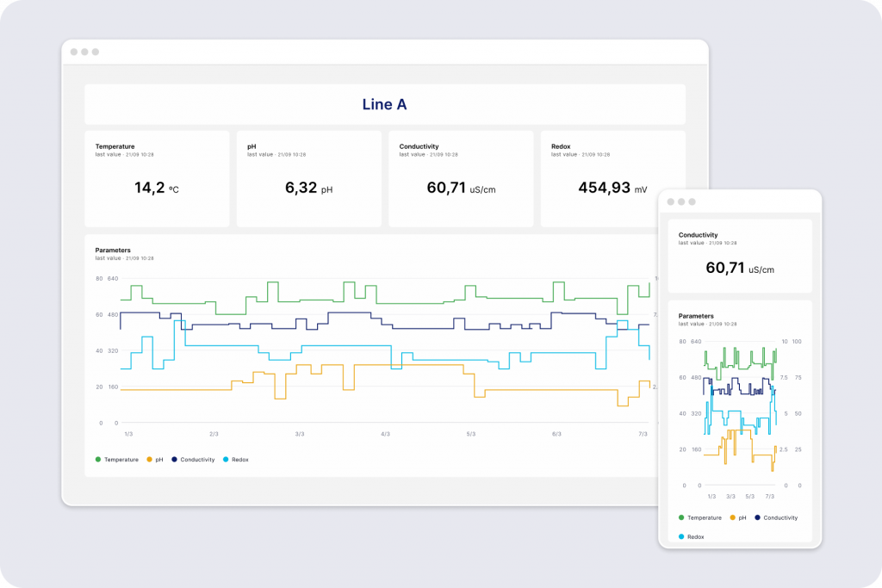Click the 7/3 date on mobile chart axis

[x=770, y=497]
